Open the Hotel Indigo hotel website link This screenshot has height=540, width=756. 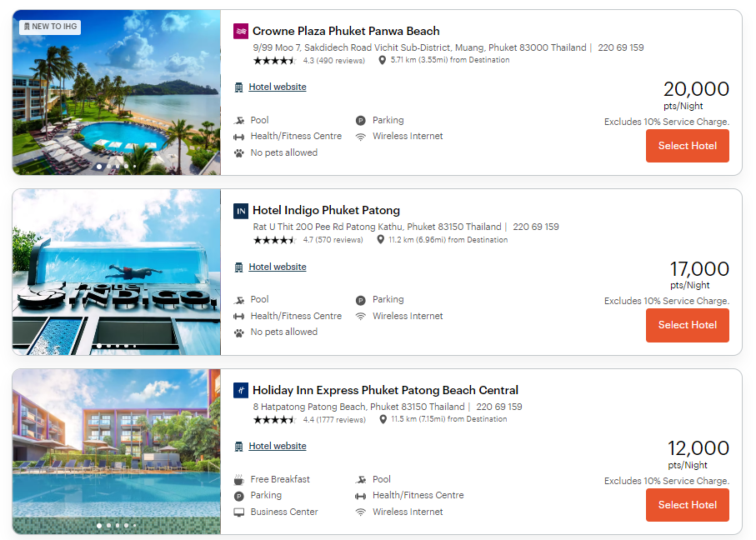coord(277,267)
